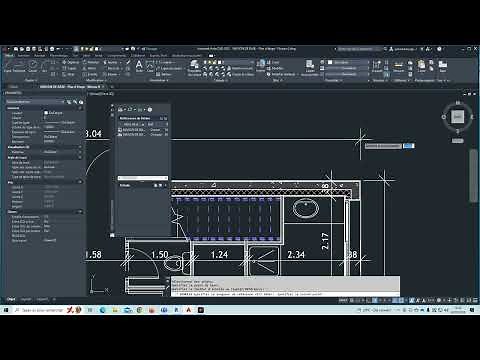
Task: Activate the Copier tool in Modification panel
Action: [69, 68]
